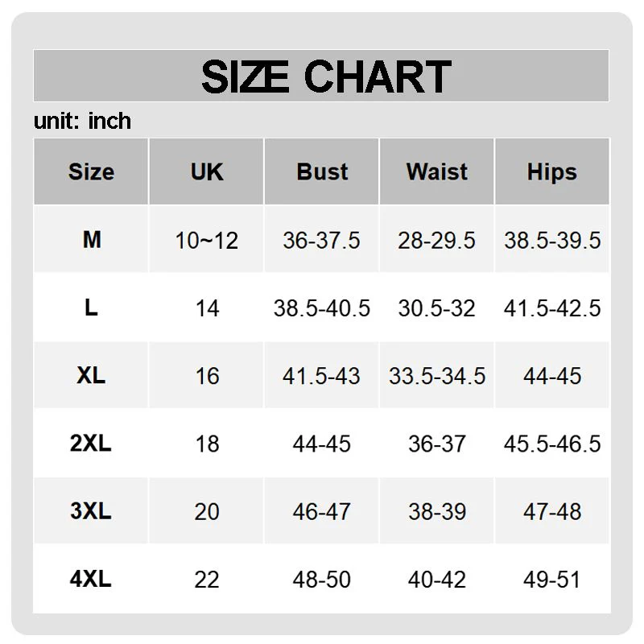Select UK size 22 cell
644x644 pixels.
pos(207,579)
